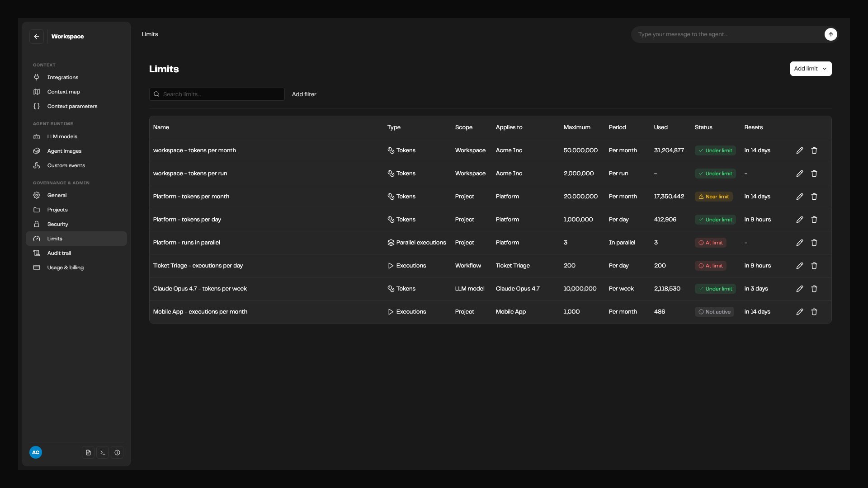Open the terminal icon in sidebar footer
The width and height of the screenshot is (868, 488).
103,452
